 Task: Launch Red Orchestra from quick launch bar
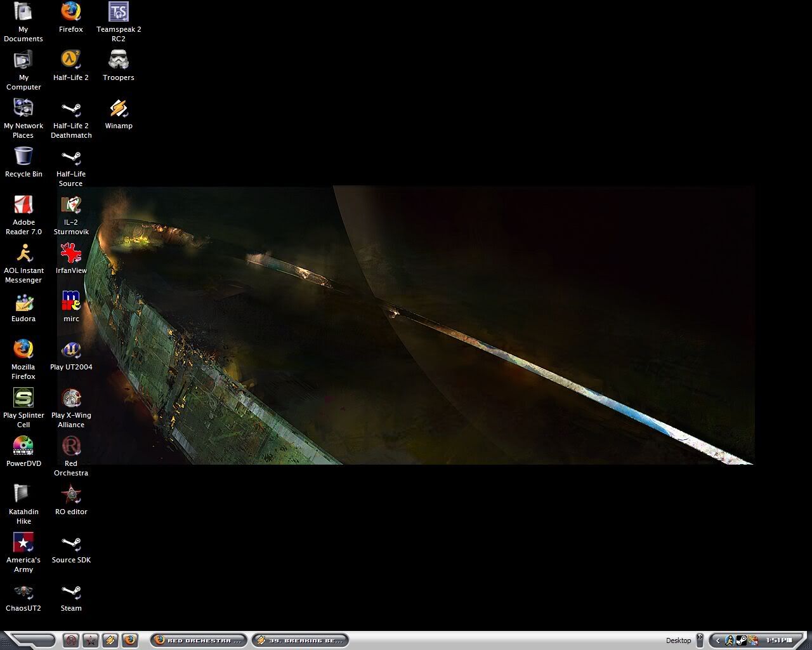tap(71, 640)
